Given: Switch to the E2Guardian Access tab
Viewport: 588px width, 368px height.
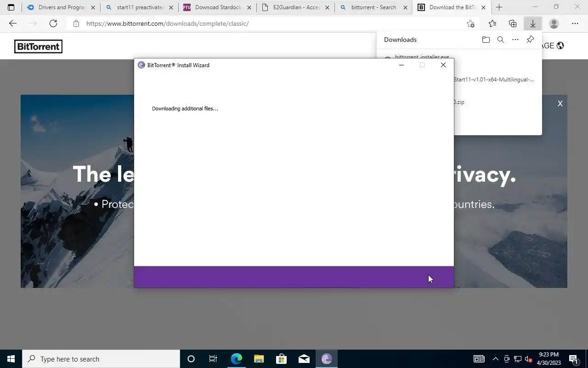Looking at the screenshot, I should [x=296, y=7].
